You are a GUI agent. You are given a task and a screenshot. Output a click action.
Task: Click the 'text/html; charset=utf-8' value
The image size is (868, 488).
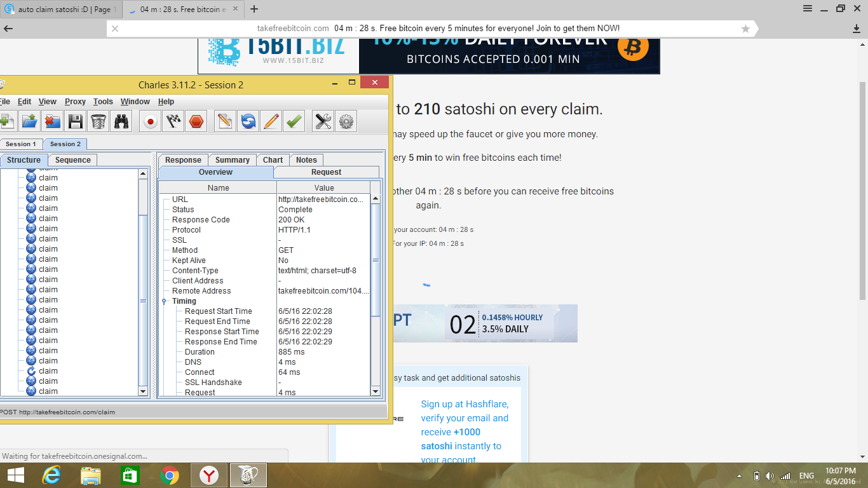pyautogui.click(x=317, y=271)
